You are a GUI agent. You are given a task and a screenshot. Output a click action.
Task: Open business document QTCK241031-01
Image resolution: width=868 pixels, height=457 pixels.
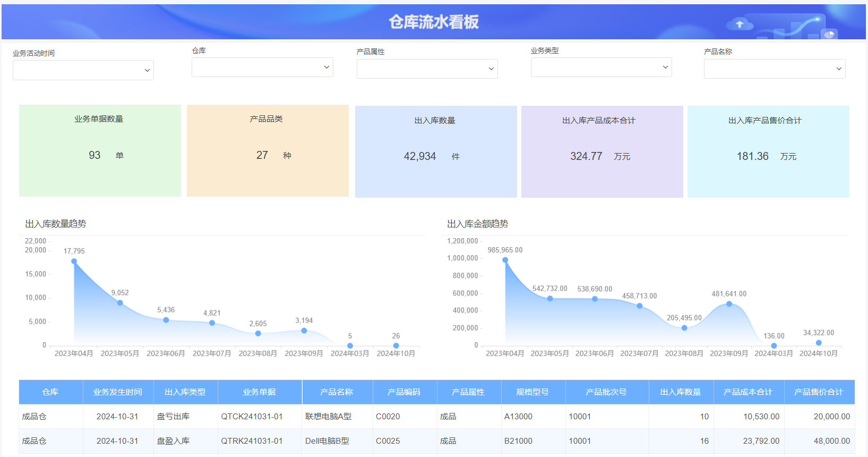coord(252,417)
